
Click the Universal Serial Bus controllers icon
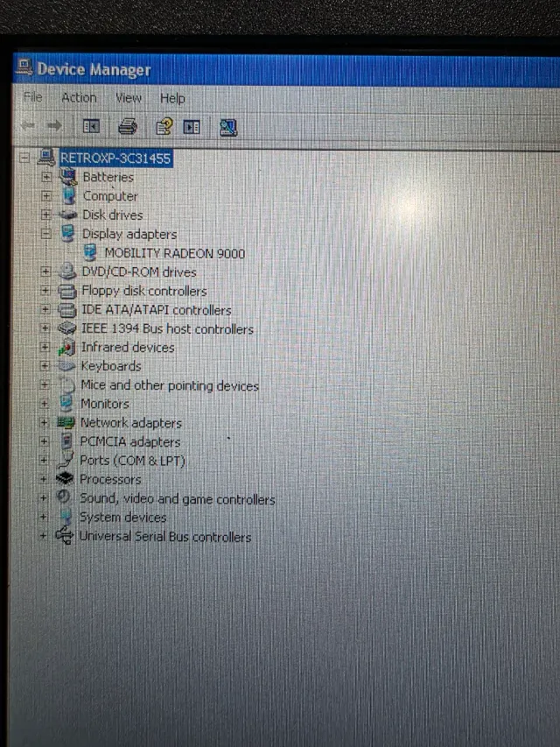64,536
